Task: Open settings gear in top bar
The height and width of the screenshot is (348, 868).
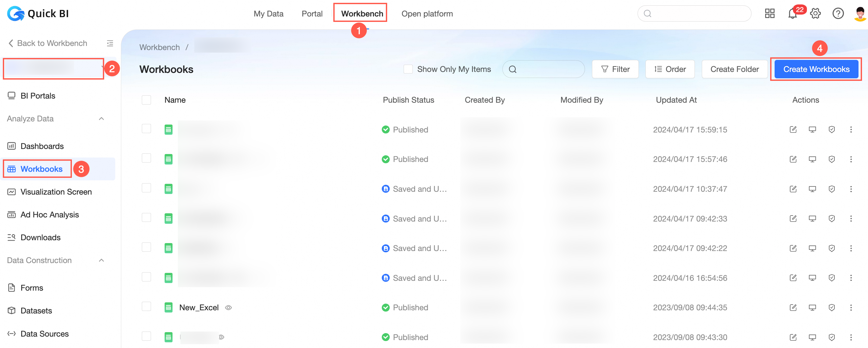Action: 815,14
